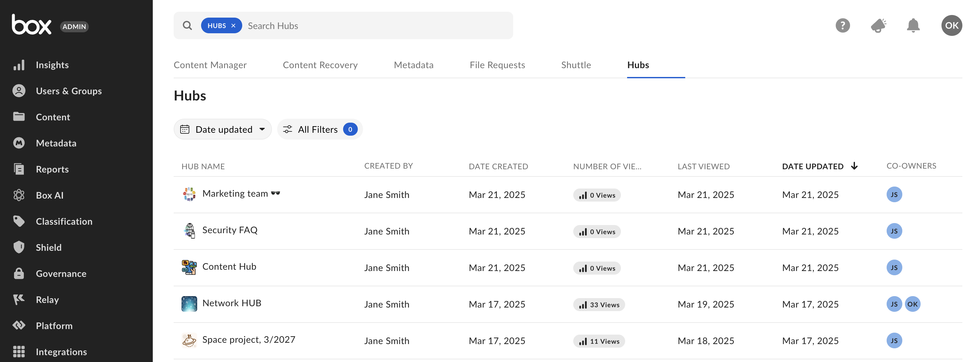Open Box AI from sidebar

tap(19, 195)
